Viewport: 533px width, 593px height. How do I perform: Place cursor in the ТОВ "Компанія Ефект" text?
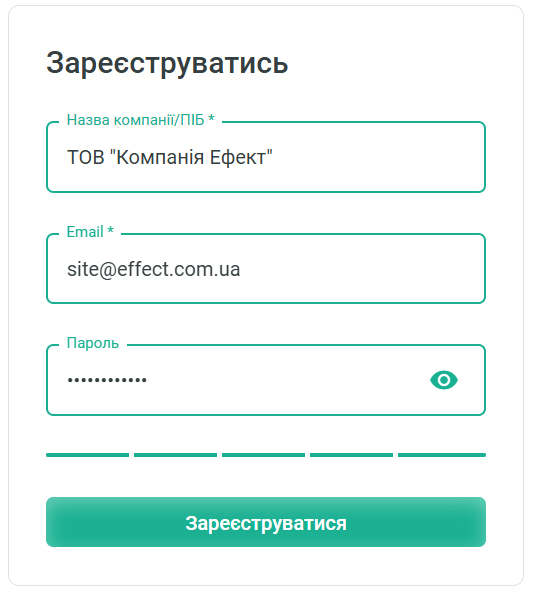click(169, 157)
